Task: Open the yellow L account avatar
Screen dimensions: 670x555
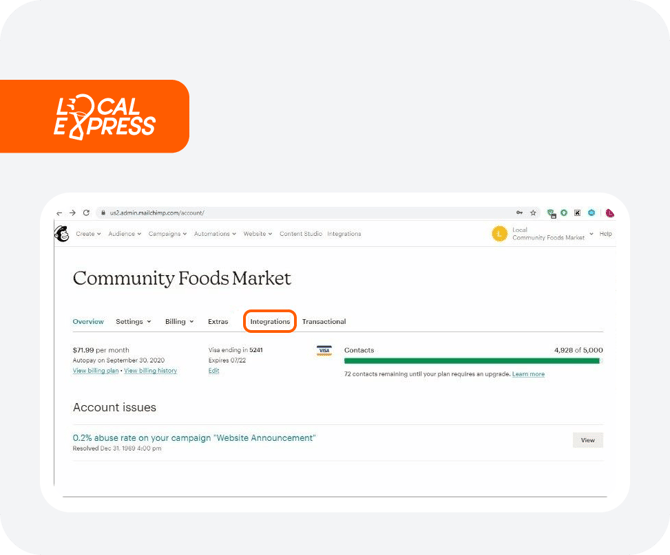Action: [499, 234]
